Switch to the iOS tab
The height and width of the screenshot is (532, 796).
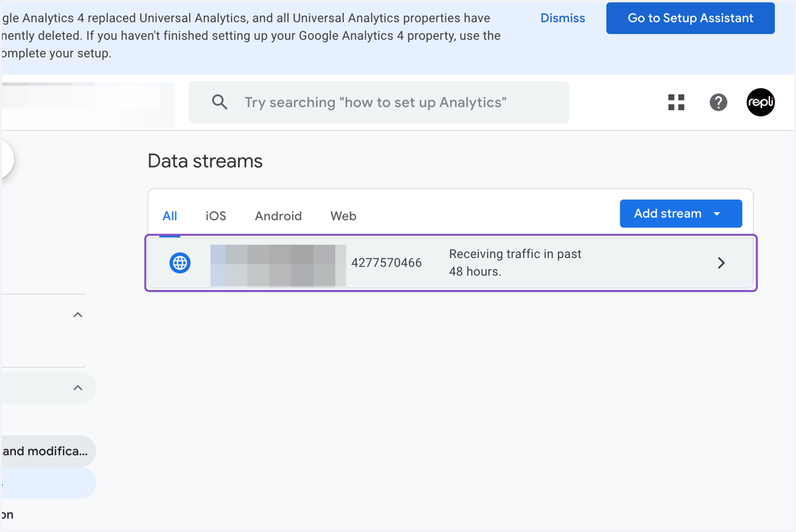(216, 216)
